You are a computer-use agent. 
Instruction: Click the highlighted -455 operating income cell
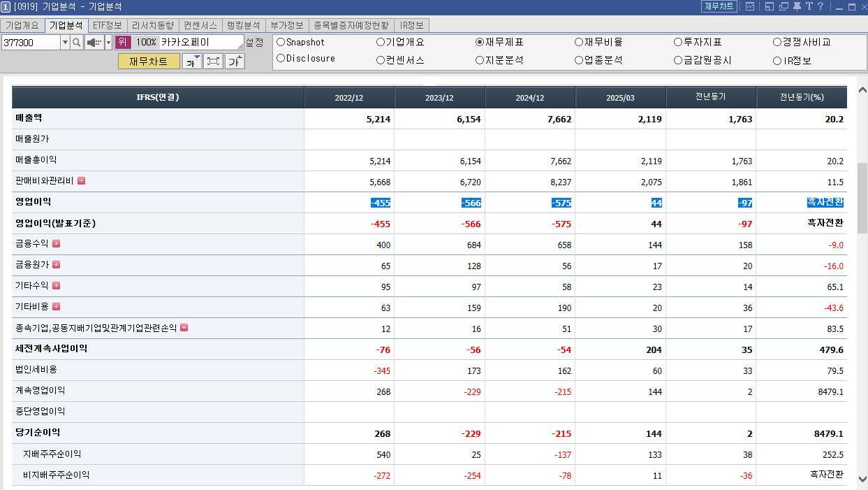381,203
